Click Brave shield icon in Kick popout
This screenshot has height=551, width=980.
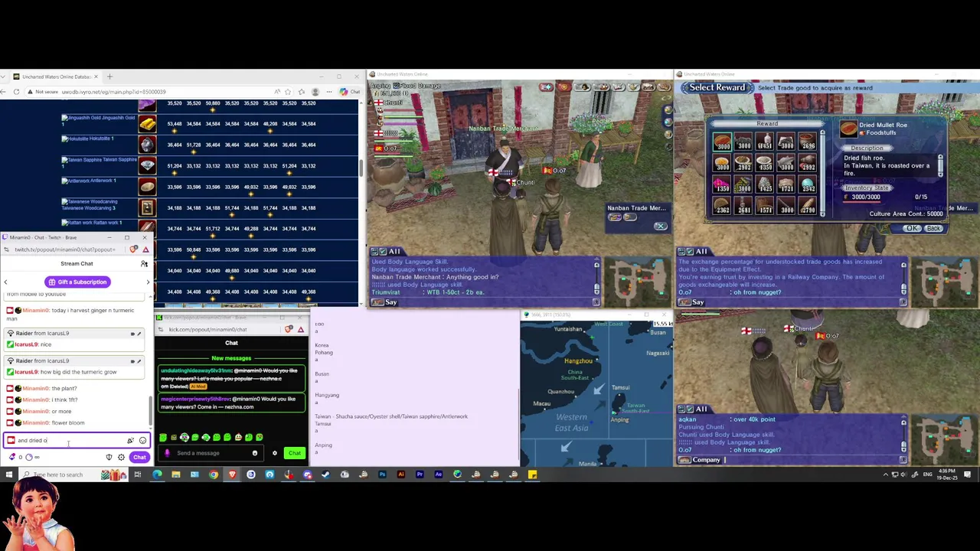point(289,329)
